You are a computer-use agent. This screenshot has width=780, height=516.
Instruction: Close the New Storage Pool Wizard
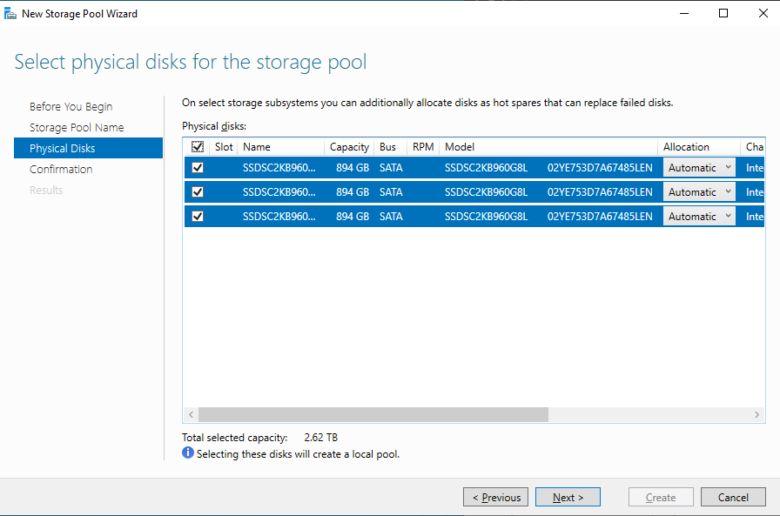pos(763,13)
